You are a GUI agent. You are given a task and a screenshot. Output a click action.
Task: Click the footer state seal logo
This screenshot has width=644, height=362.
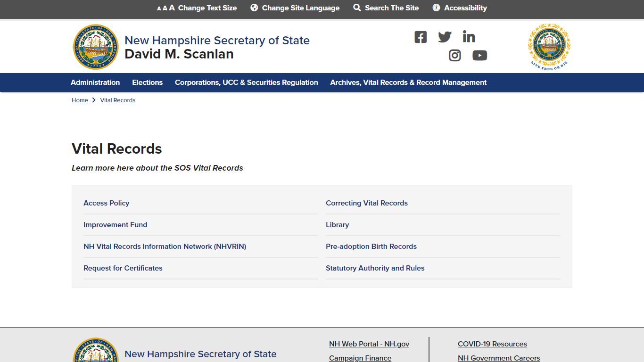(96, 350)
